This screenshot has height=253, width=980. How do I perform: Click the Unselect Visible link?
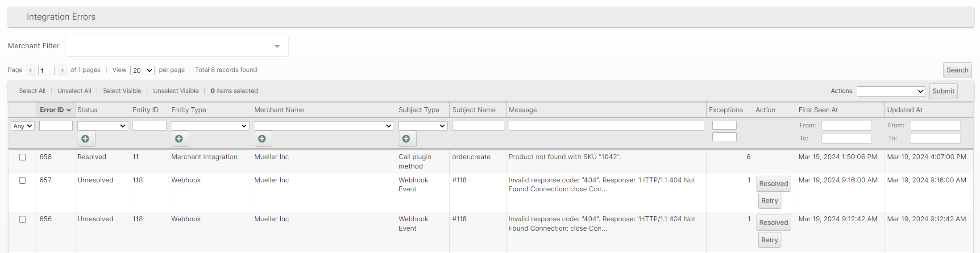coord(176,91)
